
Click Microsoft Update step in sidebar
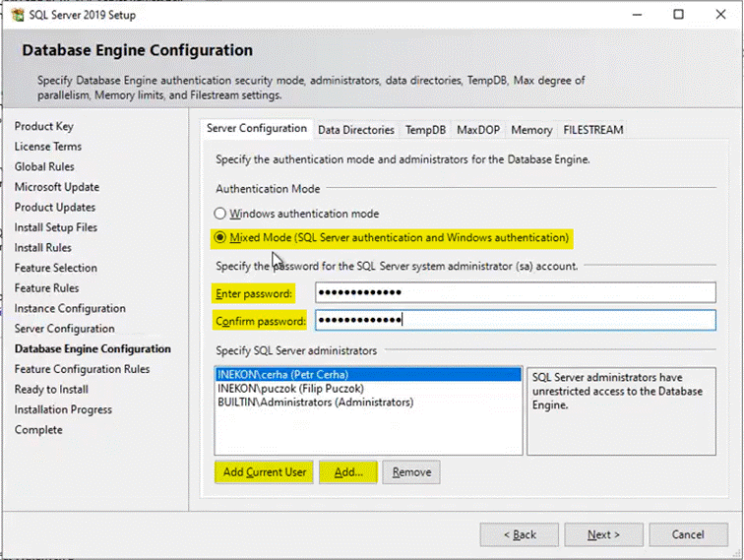(x=57, y=187)
